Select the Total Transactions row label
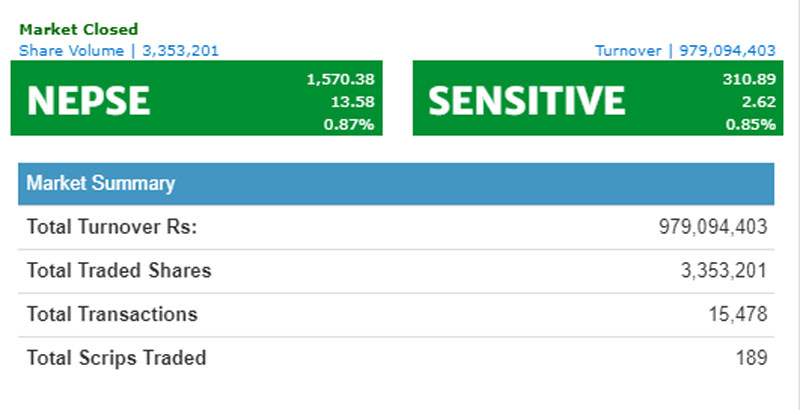 point(112,314)
